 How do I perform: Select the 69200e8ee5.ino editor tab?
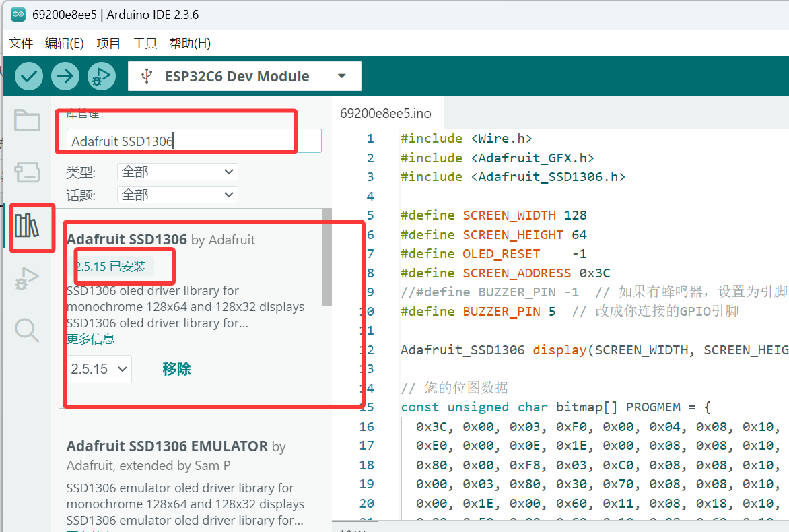[x=385, y=112]
